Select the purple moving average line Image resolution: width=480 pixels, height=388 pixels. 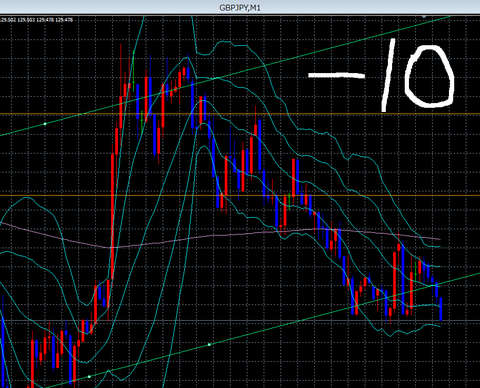click(220, 236)
